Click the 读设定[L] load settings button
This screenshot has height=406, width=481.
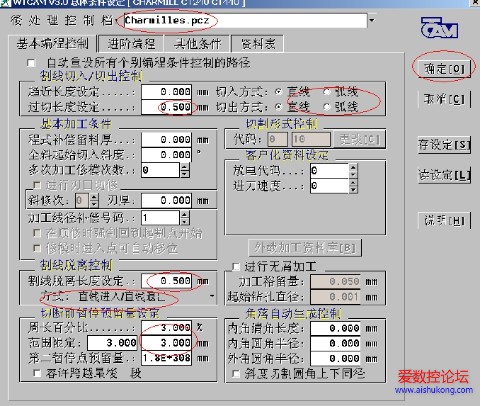point(444,175)
